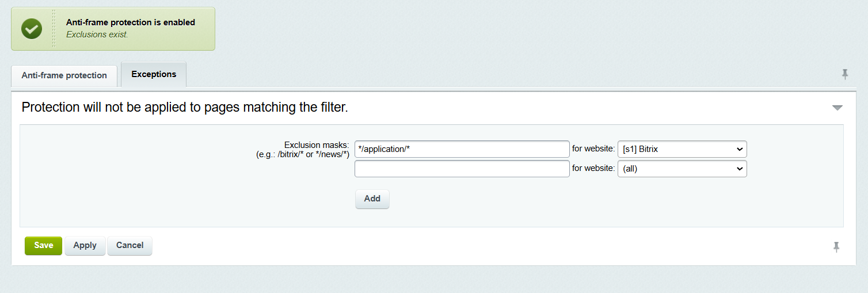Screen dimensions: 868x293
Task: Open the (all) website dropdown
Action: point(682,169)
